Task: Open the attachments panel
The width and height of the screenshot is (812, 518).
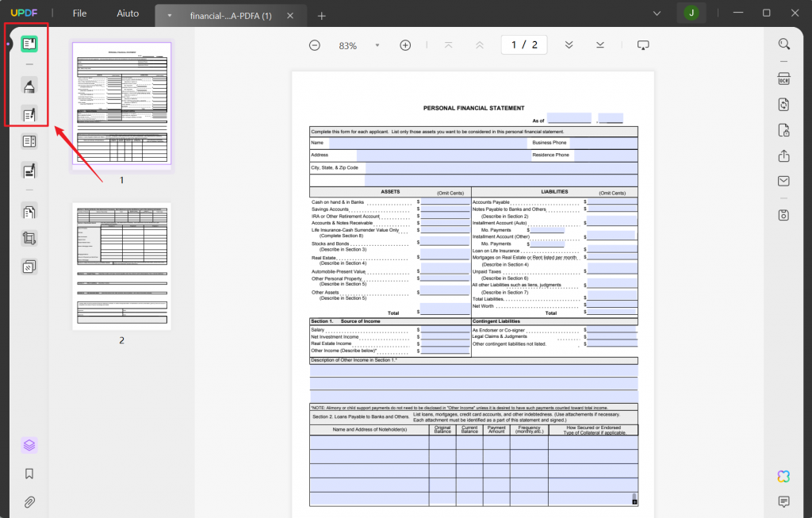Action: 29,501
